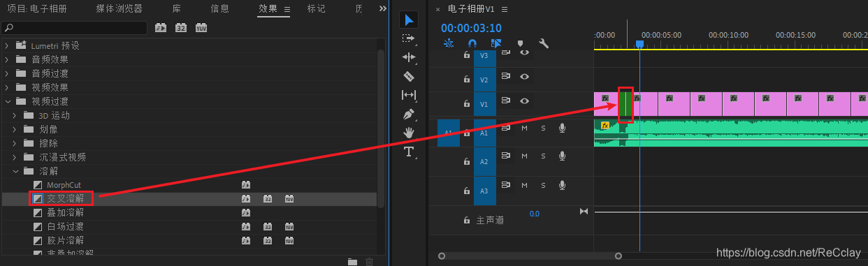Expand 音频过渡 folder
Screen dimensions: 868x266
point(7,73)
